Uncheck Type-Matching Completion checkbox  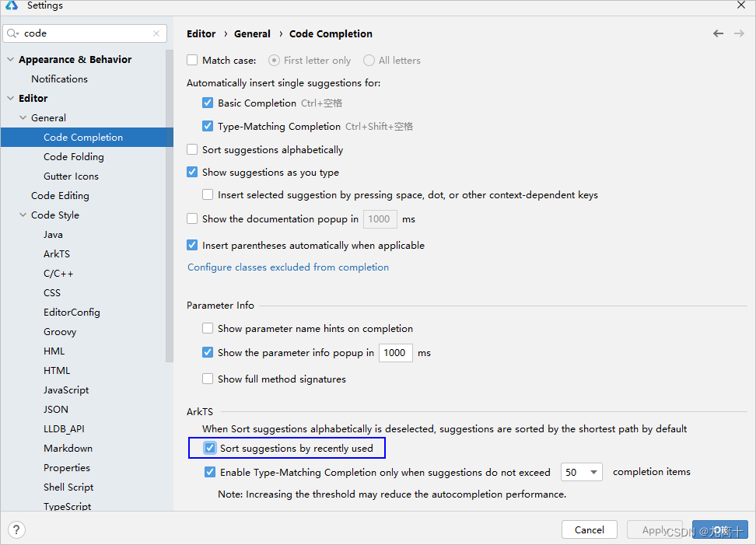(x=208, y=126)
